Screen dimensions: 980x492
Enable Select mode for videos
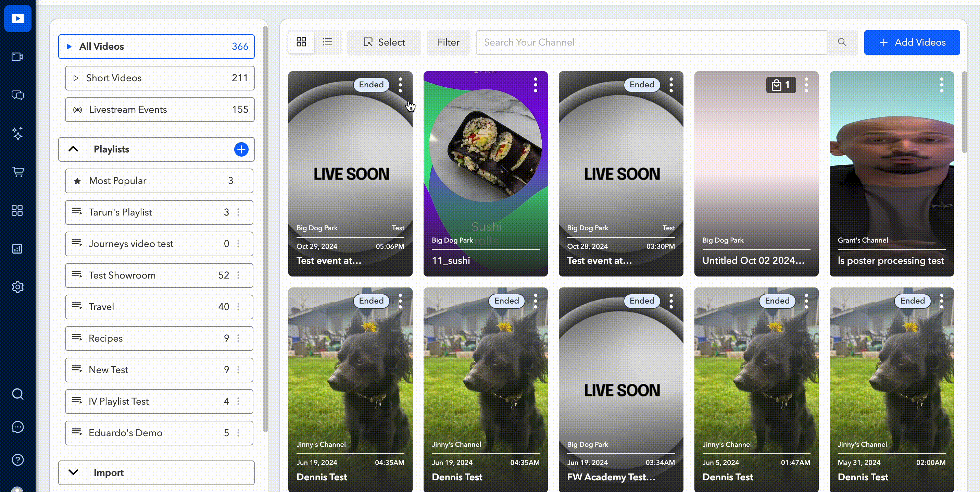[x=384, y=42]
